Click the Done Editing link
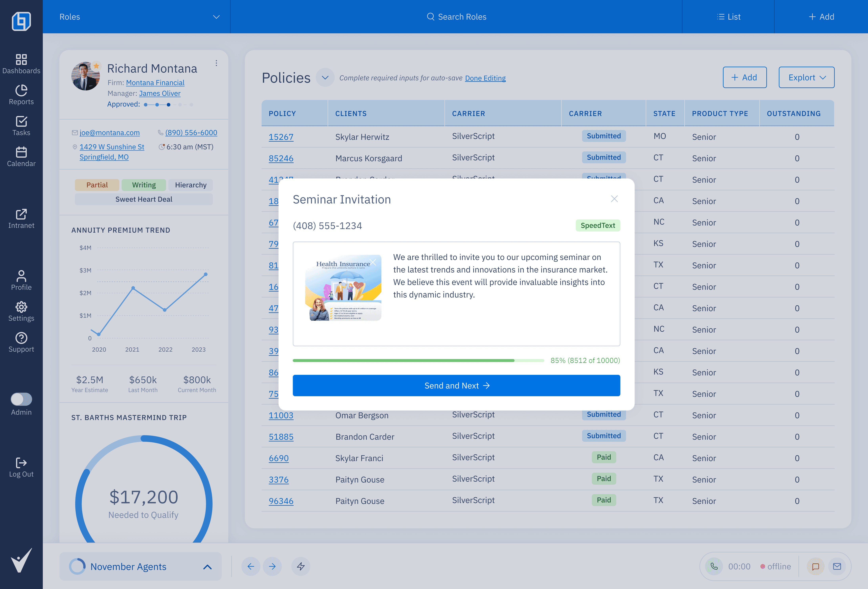Viewport: 868px width, 589px height. pos(485,78)
